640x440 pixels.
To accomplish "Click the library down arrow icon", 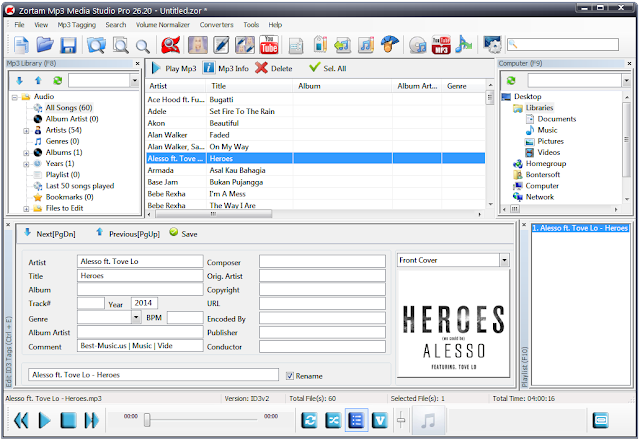I will 19,80.
